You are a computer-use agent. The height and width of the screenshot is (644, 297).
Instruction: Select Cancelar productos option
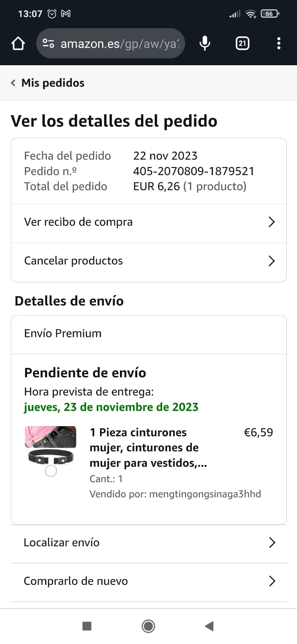coord(74,261)
